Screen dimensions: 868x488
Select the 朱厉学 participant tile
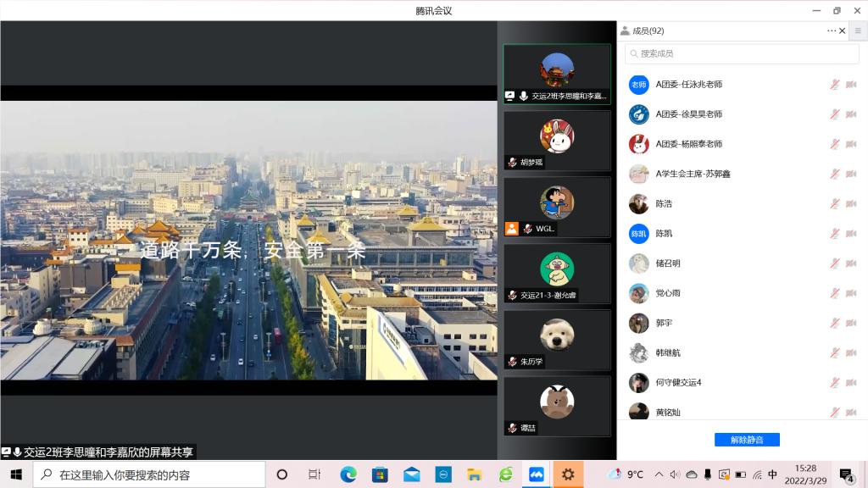pos(557,339)
